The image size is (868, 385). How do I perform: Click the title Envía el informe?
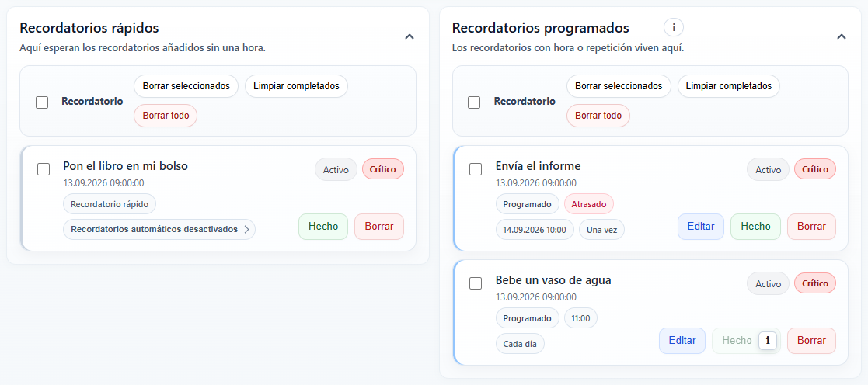[x=538, y=166]
